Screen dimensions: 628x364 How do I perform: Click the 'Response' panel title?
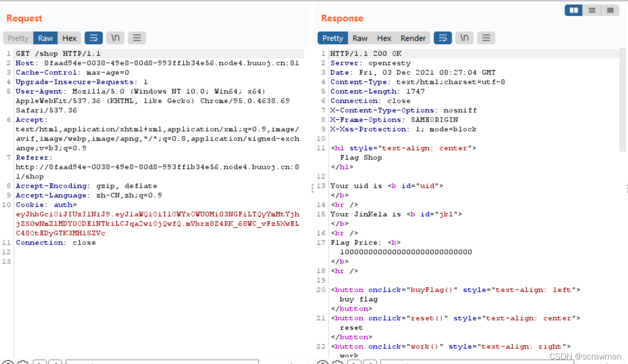pyautogui.click(x=342, y=18)
